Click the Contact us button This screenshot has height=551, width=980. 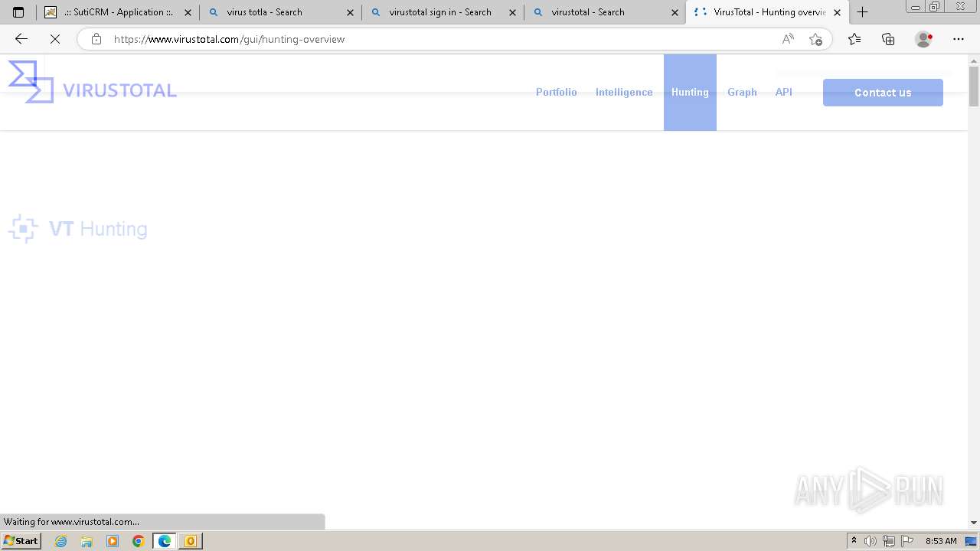(x=883, y=93)
